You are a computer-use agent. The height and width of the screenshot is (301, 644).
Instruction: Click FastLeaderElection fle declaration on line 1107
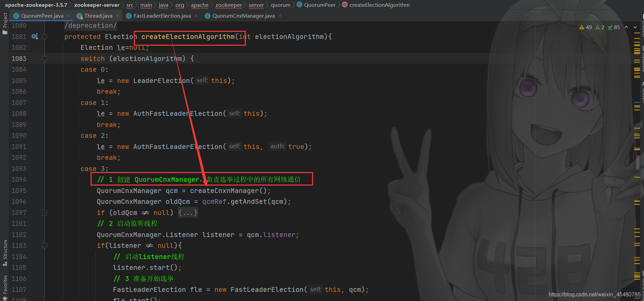158,289
